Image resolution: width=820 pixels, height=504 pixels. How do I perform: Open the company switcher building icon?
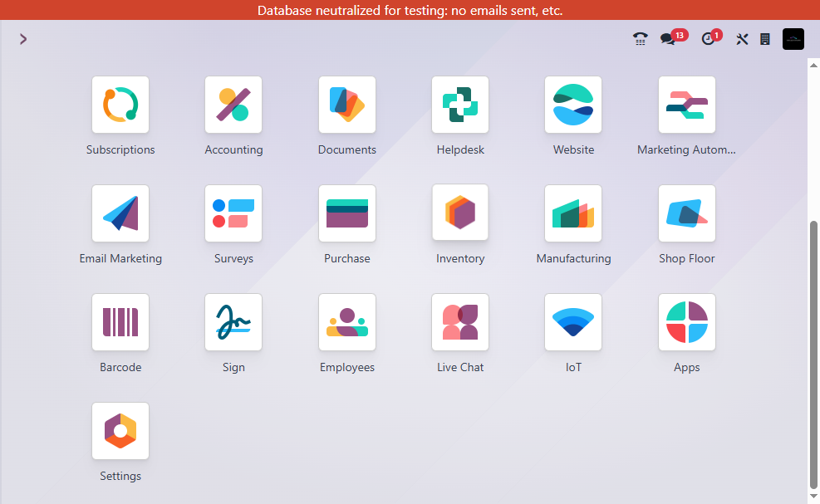point(765,39)
